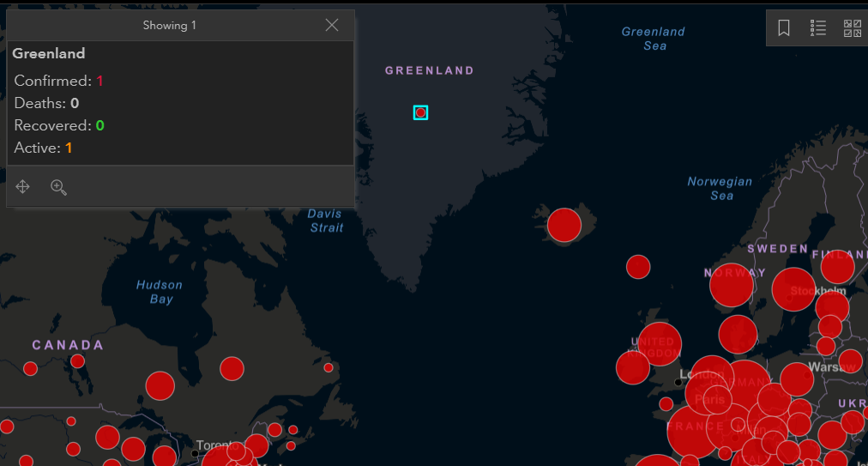Click the Norway case circle

[x=731, y=285]
